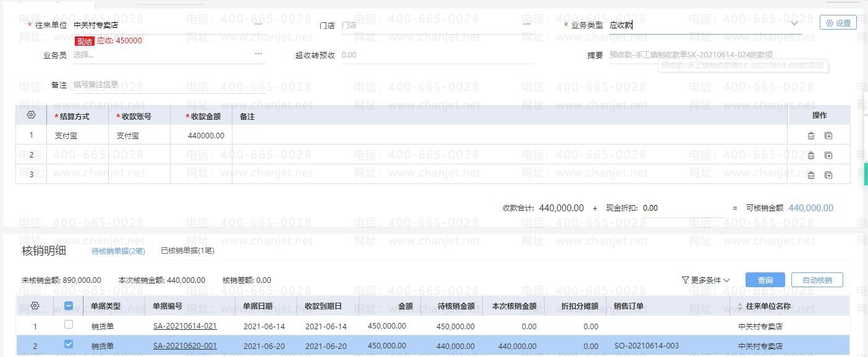Select the 待核销单据(2笔) tab
868x357 pixels.
coord(118,251)
